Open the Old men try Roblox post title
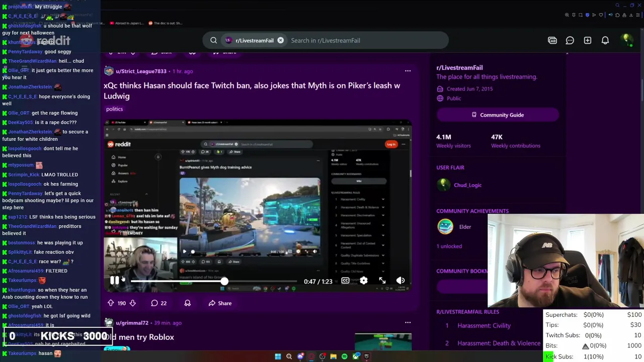This screenshot has height=362, width=644. pyautogui.click(x=139, y=337)
